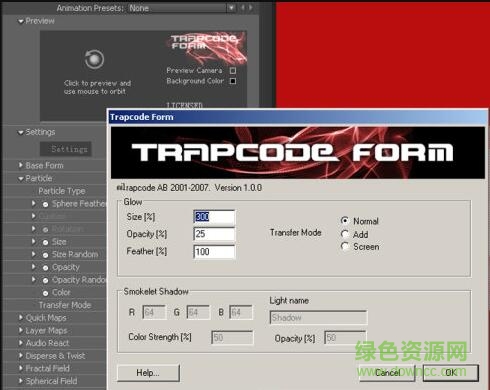The height and width of the screenshot is (390, 490).
Task: Collapse the Preview section
Action: 21,21
